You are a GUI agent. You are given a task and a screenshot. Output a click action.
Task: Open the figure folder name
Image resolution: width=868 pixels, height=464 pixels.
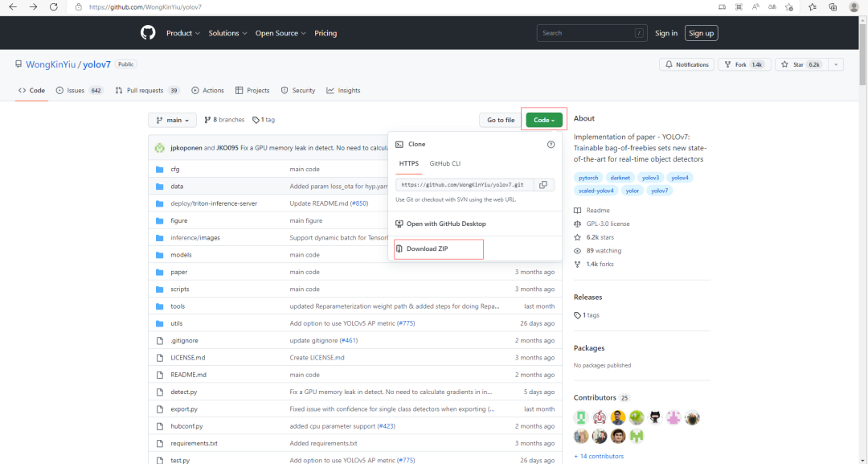178,221
